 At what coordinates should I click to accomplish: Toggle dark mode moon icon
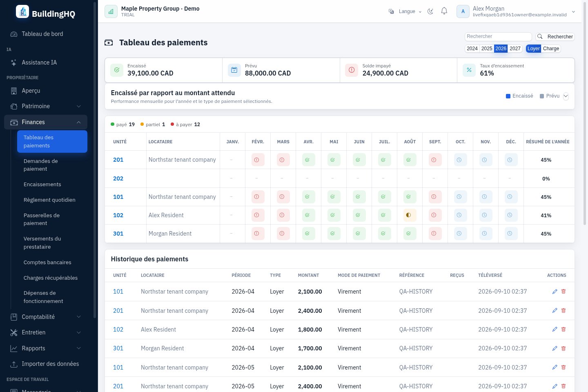430,11
